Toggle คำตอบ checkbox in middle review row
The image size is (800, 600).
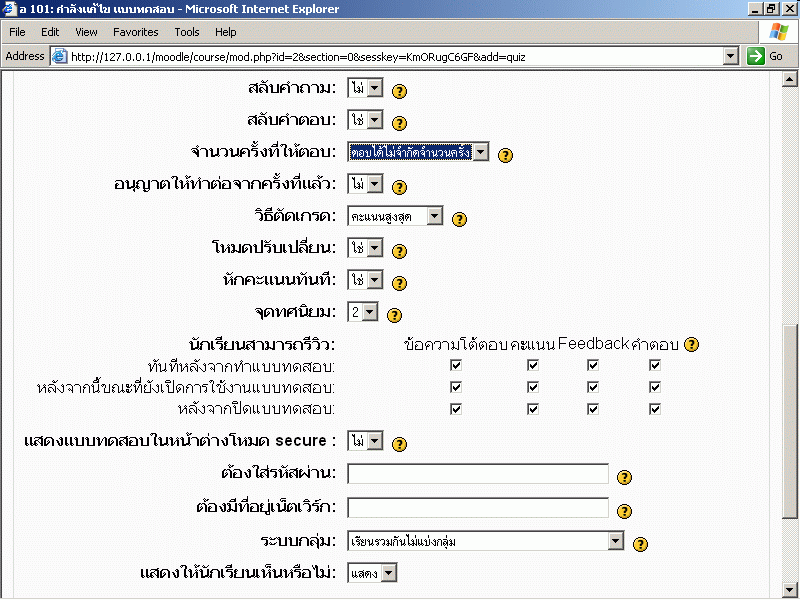point(655,386)
